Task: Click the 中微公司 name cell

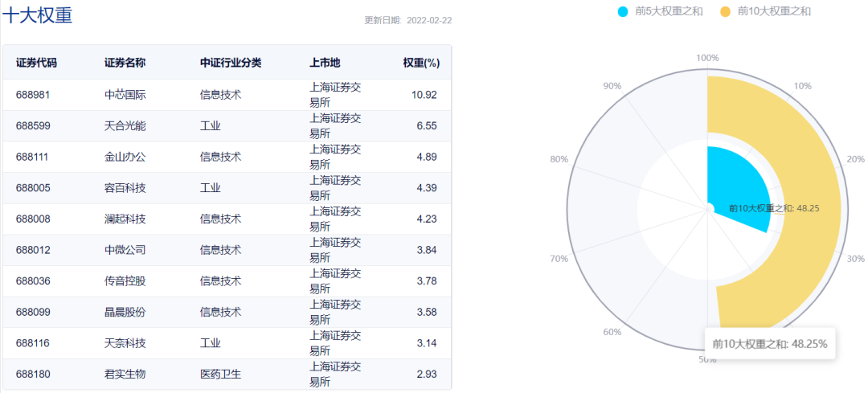Action: pos(125,250)
